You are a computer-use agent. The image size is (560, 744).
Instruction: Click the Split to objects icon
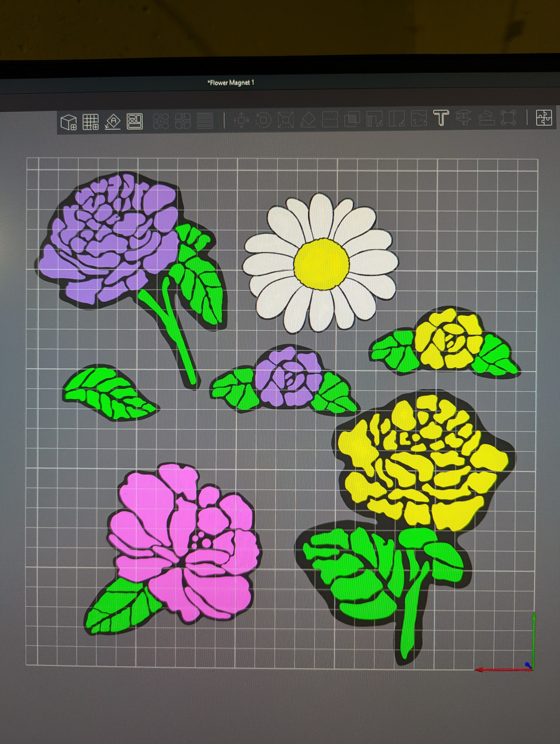[161, 121]
